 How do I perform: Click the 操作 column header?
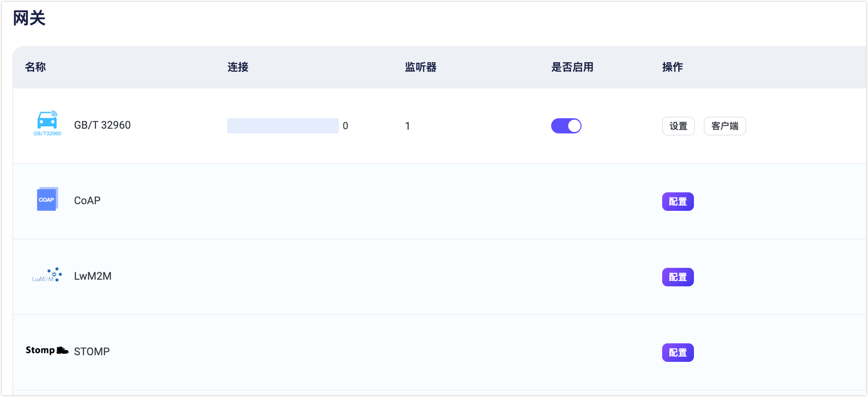[673, 67]
